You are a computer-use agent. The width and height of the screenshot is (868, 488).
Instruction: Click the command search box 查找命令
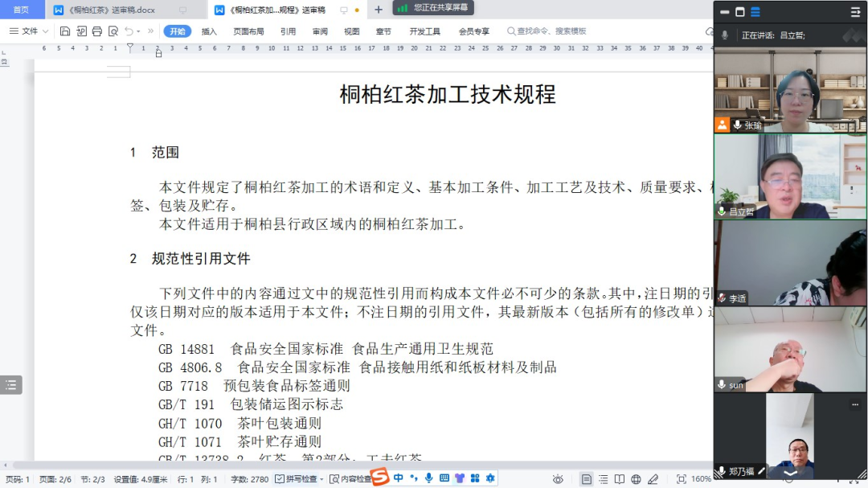(x=551, y=31)
